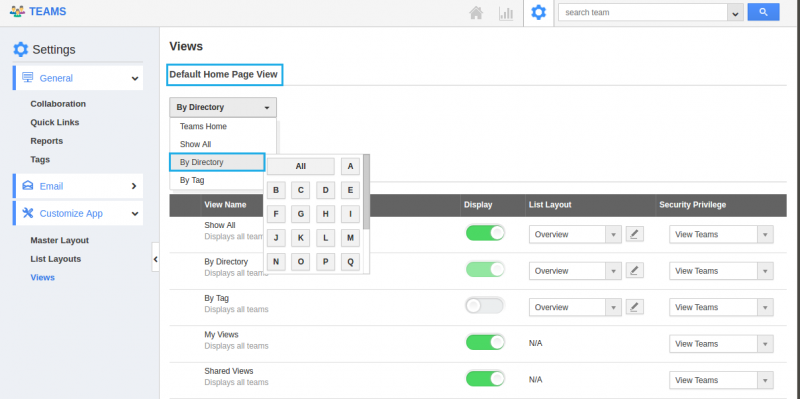Screen dimensions: 800x399
Task: Edit the Show All list layout
Action: pyautogui.click(x=634, y=234)
